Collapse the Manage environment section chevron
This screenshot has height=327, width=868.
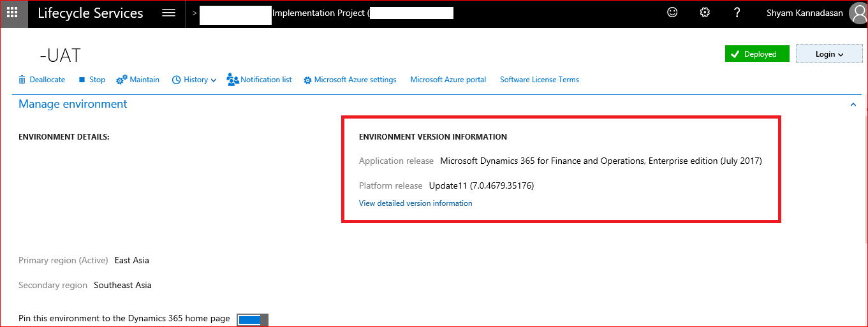coord(853,105)
